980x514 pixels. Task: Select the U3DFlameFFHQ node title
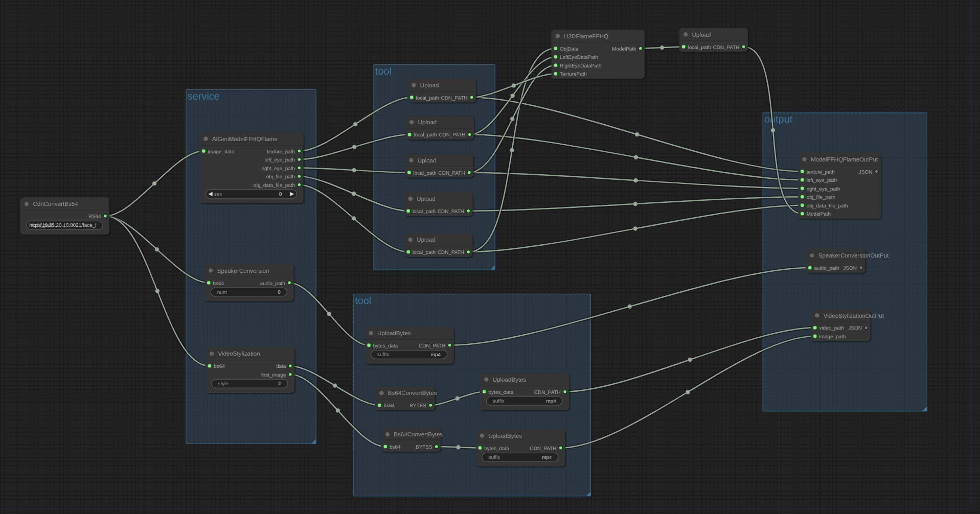(586, 36)
